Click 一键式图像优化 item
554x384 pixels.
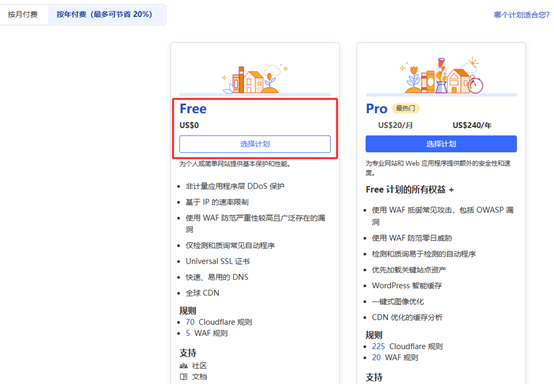point(398,301)
